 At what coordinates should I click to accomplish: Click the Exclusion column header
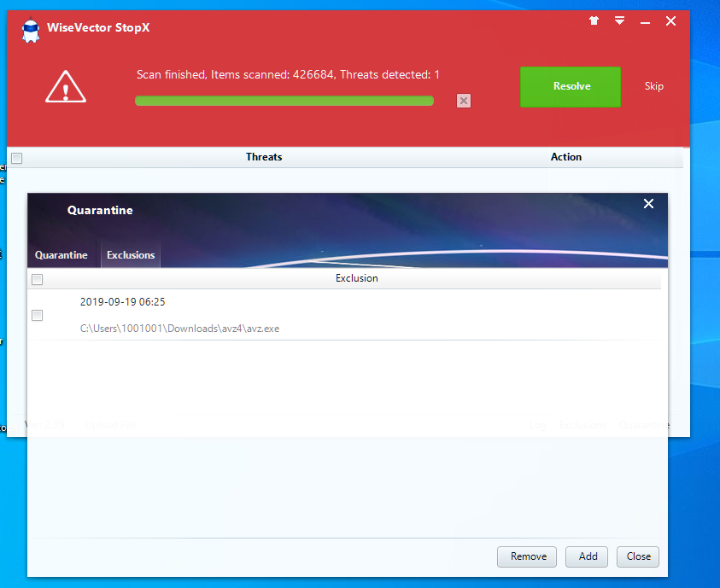(357, 278)
